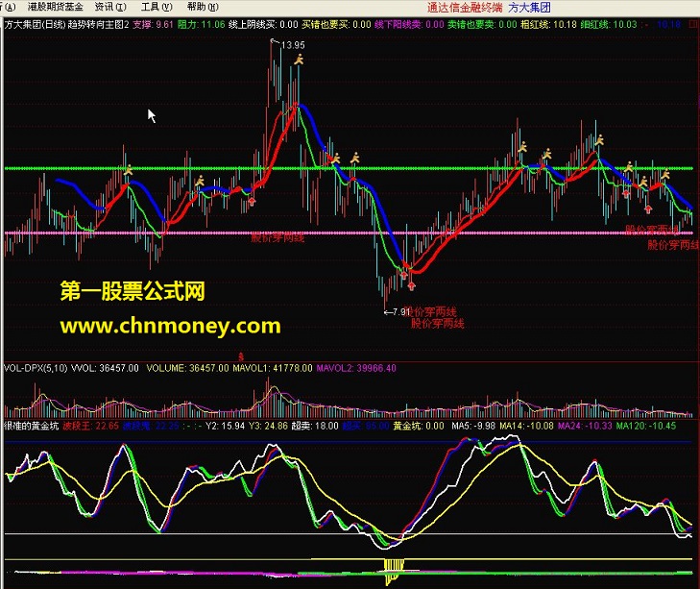Click the 超买: 85.00 value
The height and width of the screenshot is (589, 700).
coord(366,426)
